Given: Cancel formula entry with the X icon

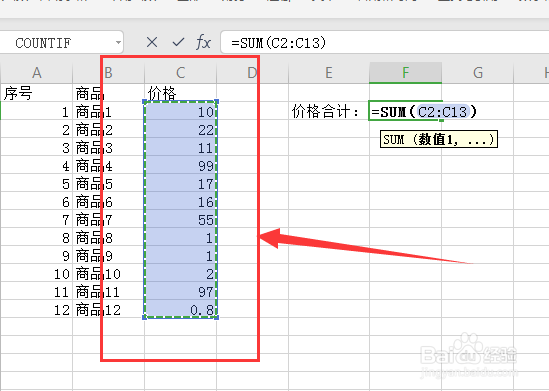Looking at the screenshot, I should point(152,43).
